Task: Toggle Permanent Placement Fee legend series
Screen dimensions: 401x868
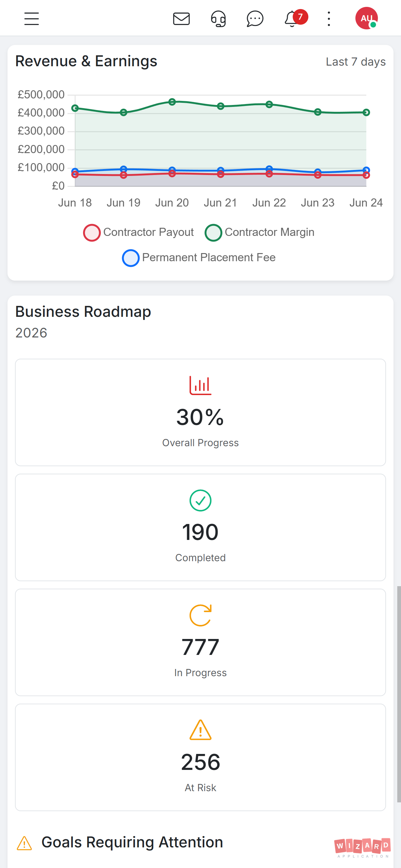Action: coord(199,258)
